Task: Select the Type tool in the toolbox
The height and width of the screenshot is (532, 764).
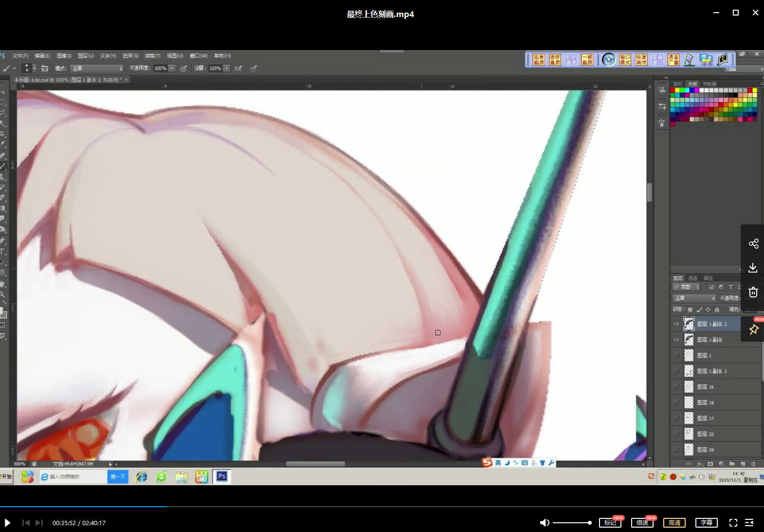Action: point(2,252)
